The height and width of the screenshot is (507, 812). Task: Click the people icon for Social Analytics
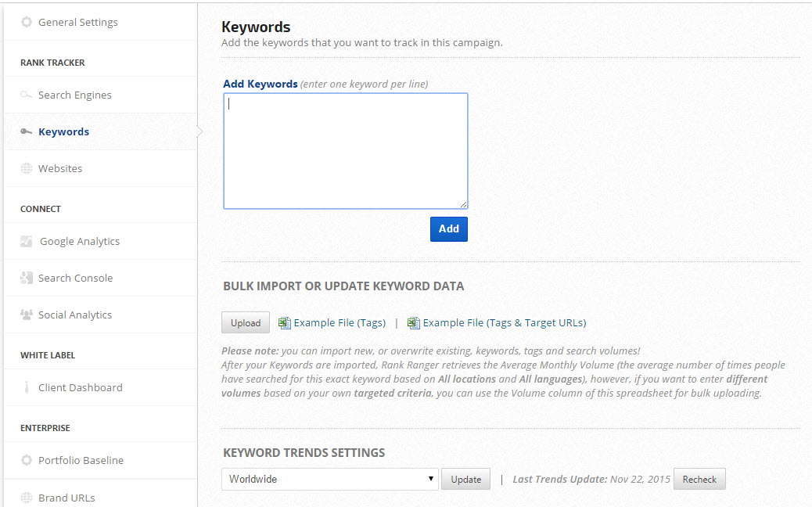[x=27, y=315]
